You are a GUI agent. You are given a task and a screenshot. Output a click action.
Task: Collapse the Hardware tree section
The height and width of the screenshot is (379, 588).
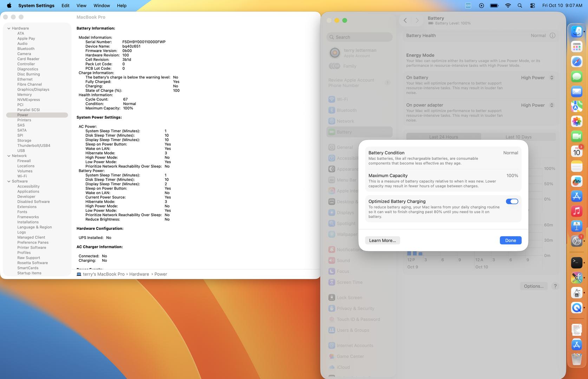click(x=9, y=28)
